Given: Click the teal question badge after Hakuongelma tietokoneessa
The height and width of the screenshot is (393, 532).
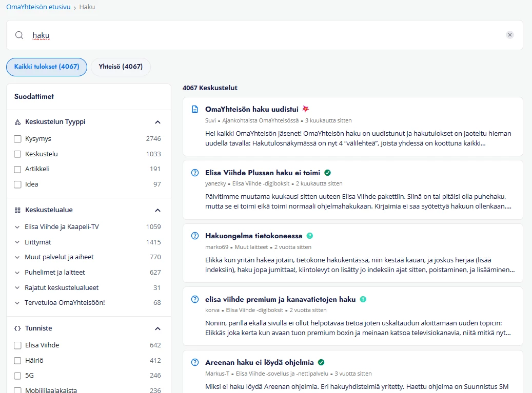Looking at the screenshot, I should click(x=310, y=236).
